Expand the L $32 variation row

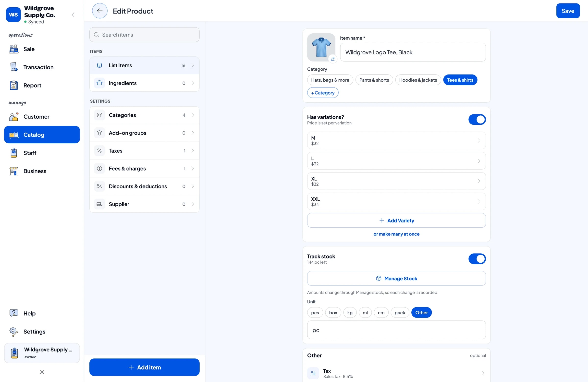(x=396, y=161)
